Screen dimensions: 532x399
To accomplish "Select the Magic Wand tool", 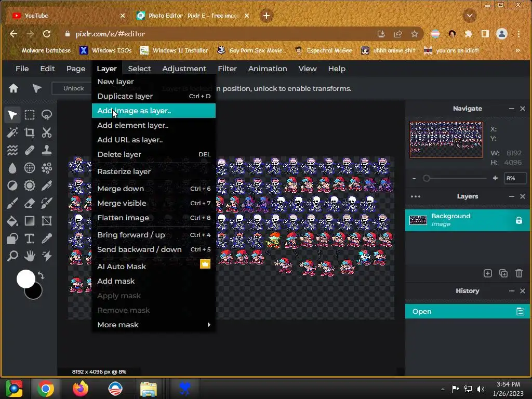I will (x=12, y=132).
